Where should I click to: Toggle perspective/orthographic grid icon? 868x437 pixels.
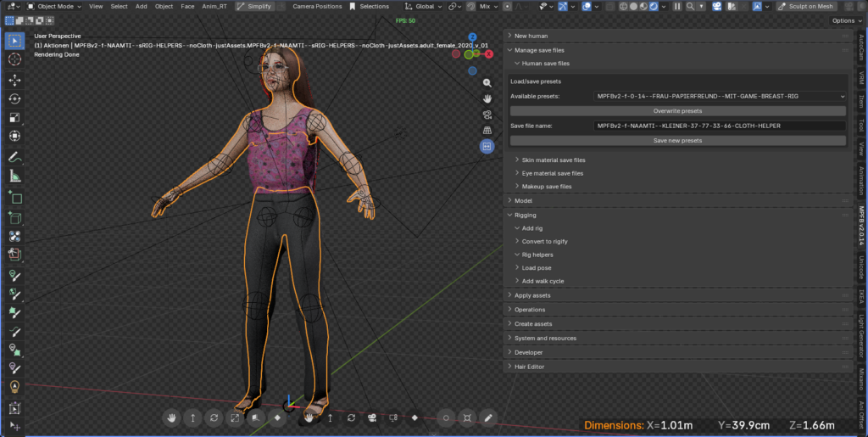coord(487,131)
